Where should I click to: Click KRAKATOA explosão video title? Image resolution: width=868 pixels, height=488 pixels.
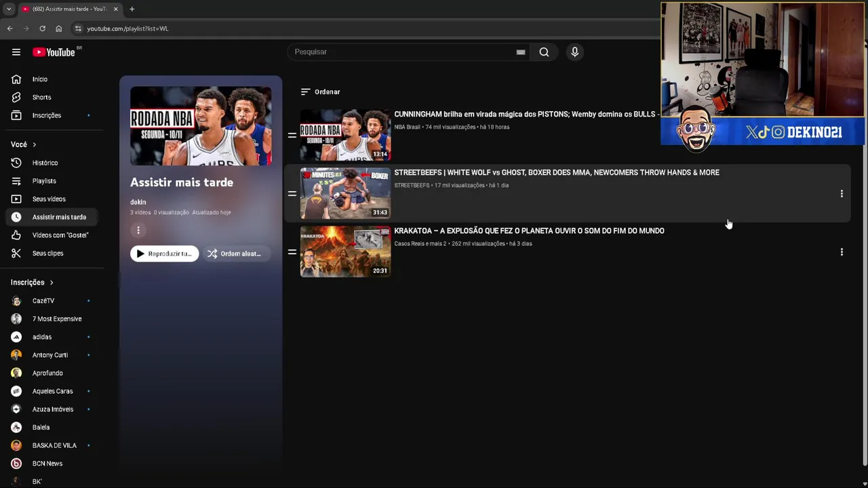click(529, 231)
